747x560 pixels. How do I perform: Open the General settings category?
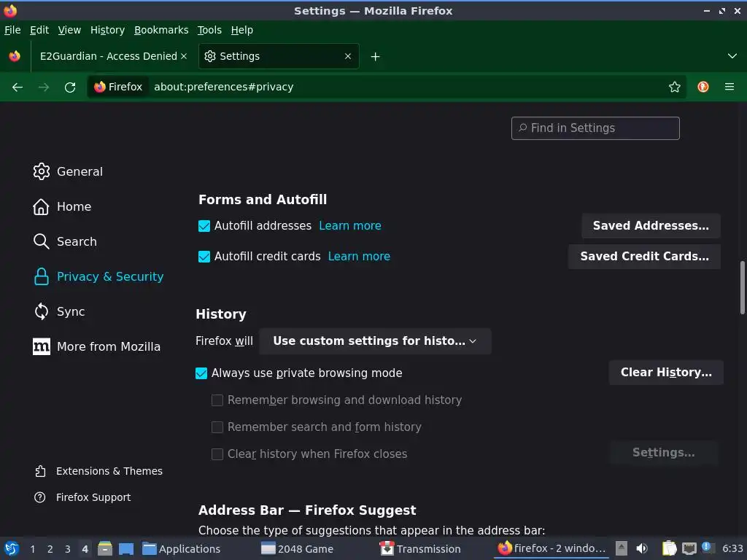[x=68, y=171]
